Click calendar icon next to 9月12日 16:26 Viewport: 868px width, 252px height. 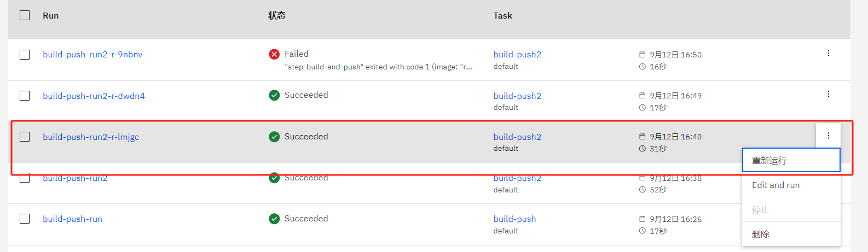tap(643, 219)
